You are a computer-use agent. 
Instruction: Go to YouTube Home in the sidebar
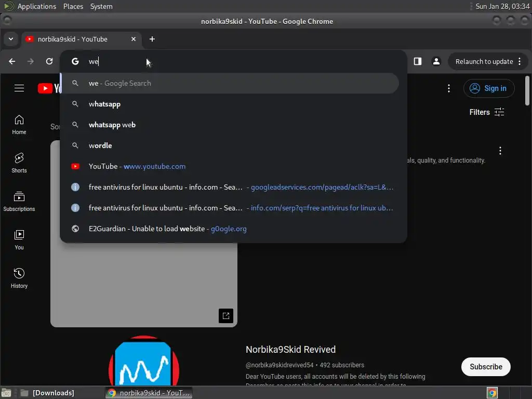coord(19,125)
